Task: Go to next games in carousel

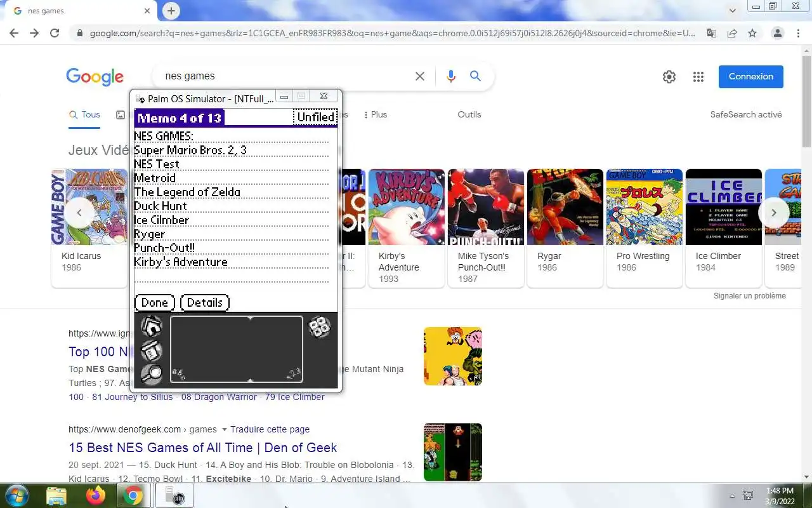Action: [774, 213]
